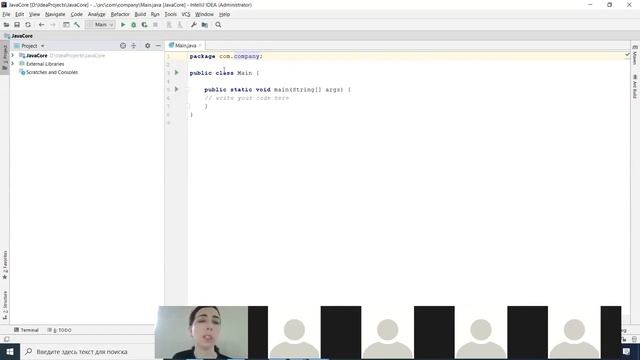Image resolution: width=640 pixels, height=360 pixels.
Task: Open the Main run configuration dropdown
Action: (x=101, y=25)
